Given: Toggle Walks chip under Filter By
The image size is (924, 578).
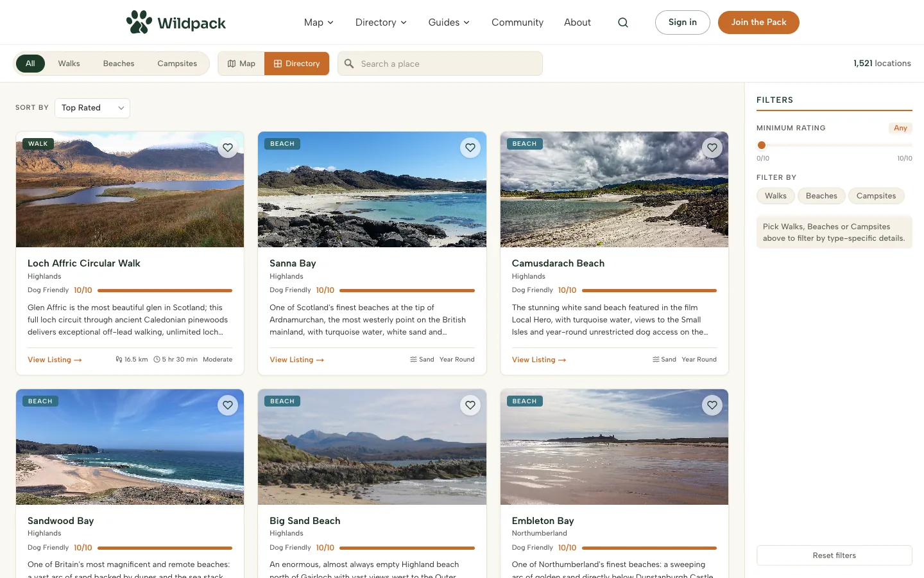Looking at the screenshot, I should click(x=776, y=196).
